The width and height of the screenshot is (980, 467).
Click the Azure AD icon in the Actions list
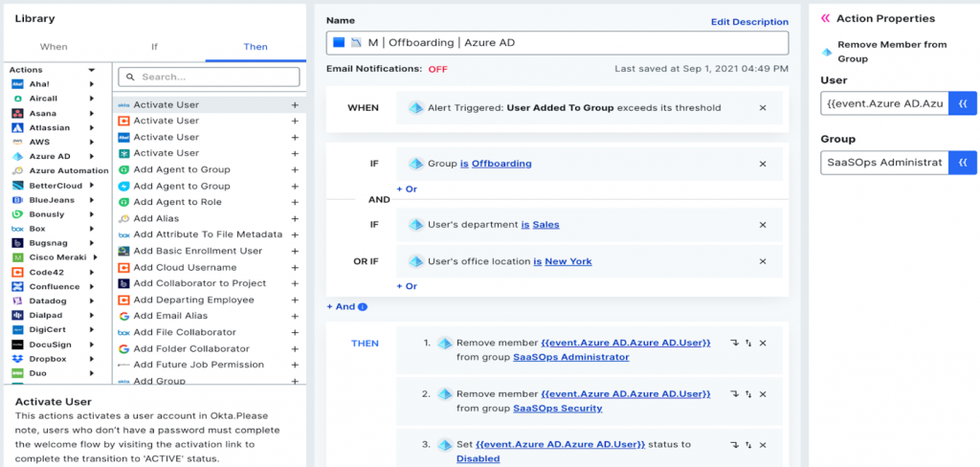coord(18,156)
